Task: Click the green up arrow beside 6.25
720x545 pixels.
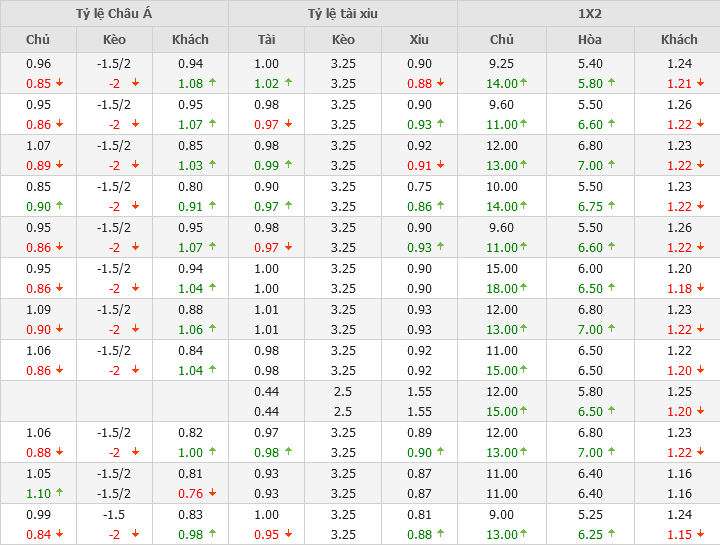Action: coord(611,534)
